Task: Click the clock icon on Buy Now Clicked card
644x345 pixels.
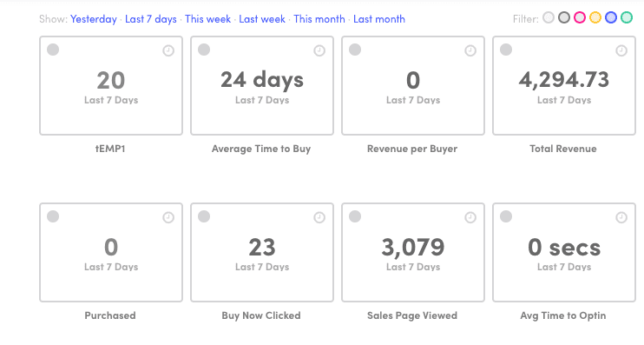Action: click(x=319, y=217)
